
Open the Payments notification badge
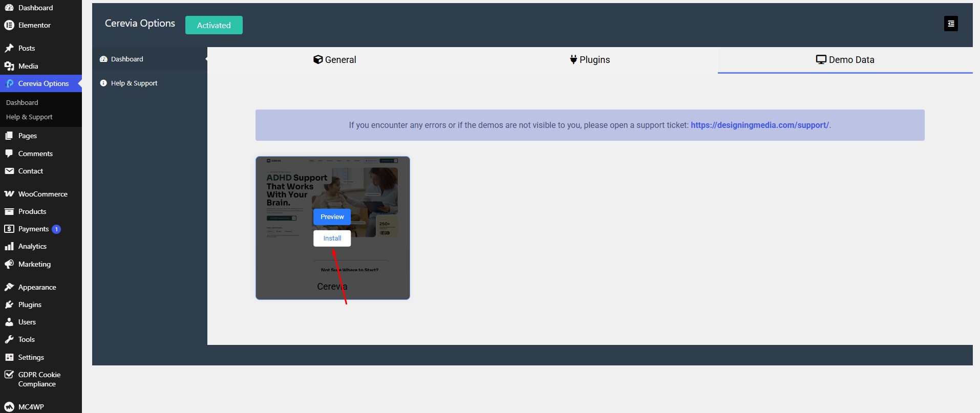pyautogui.click(x=56, y=229)
